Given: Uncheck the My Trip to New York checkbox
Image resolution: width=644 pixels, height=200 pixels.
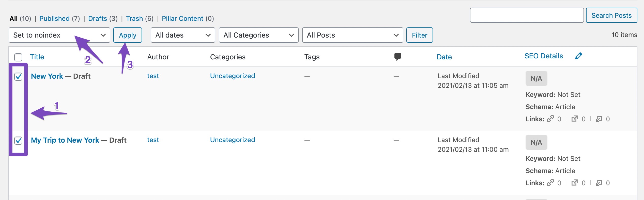Looking at the screenshot, I should (x=18, y=140).
